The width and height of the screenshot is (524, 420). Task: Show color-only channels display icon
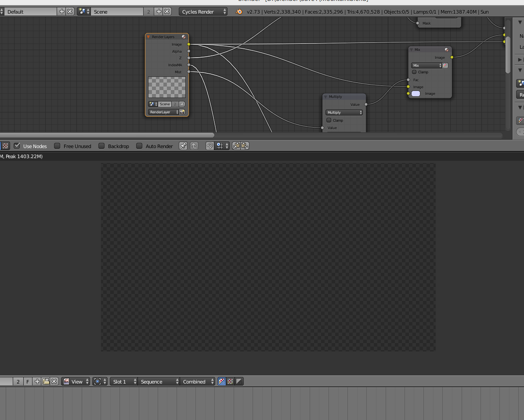[x=230, y=382]
